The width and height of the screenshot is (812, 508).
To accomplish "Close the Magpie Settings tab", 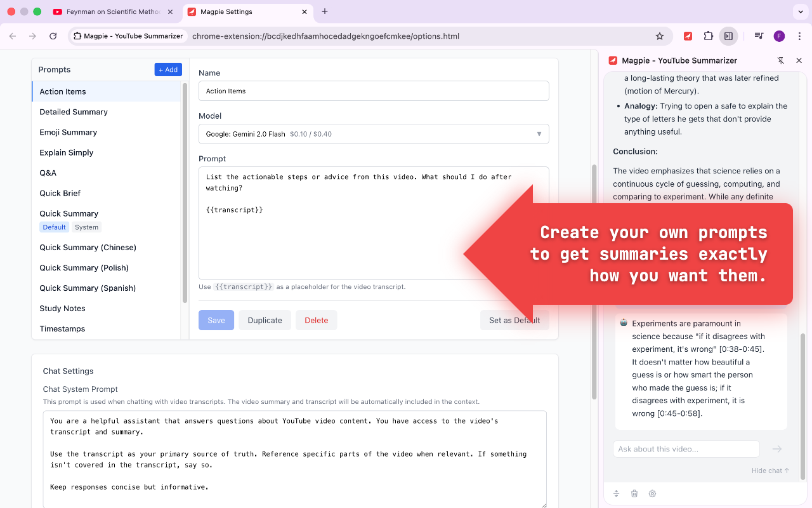I will click(x=304, y=11).
